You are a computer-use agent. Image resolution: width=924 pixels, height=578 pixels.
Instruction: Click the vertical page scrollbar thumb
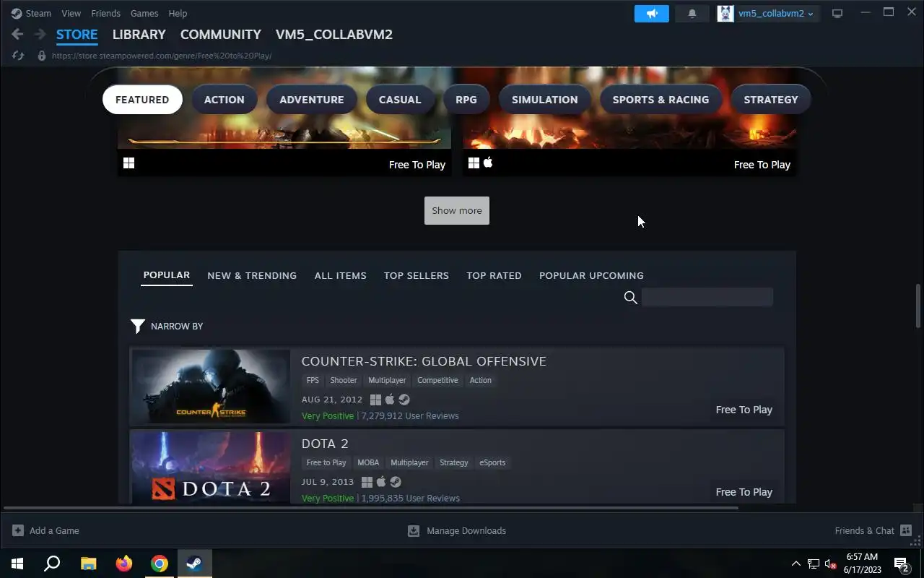point(919,306)
